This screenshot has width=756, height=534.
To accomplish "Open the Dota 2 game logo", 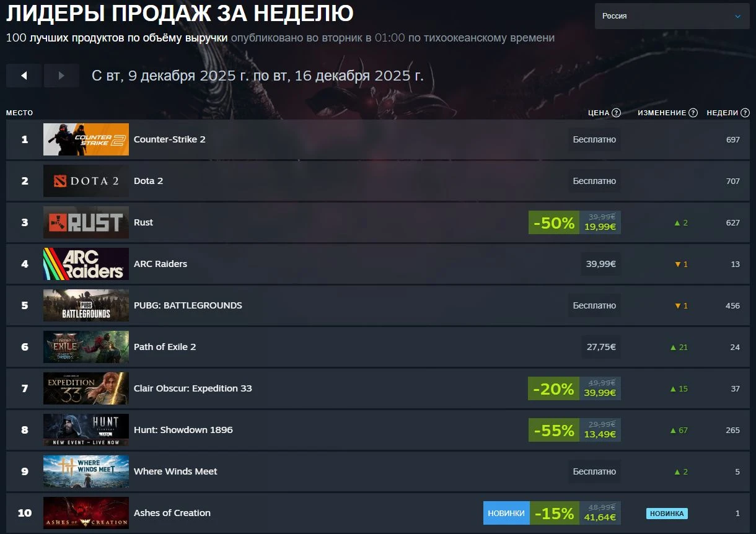I will (86, 181).
